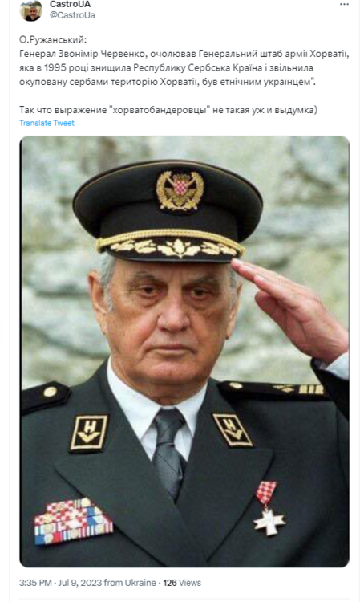Click the 126 Views counter

tap(182, 583)
